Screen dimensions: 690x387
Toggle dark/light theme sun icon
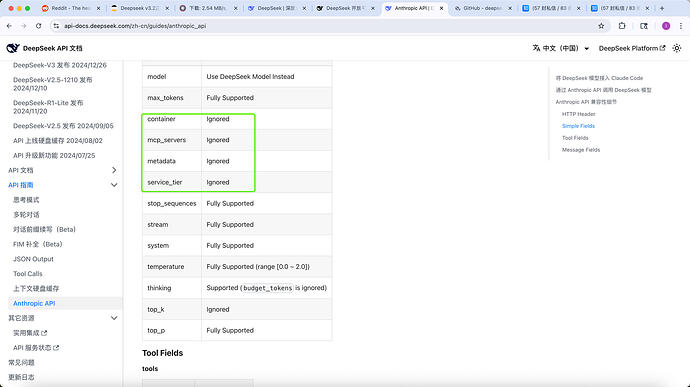[x=677, y=48]
